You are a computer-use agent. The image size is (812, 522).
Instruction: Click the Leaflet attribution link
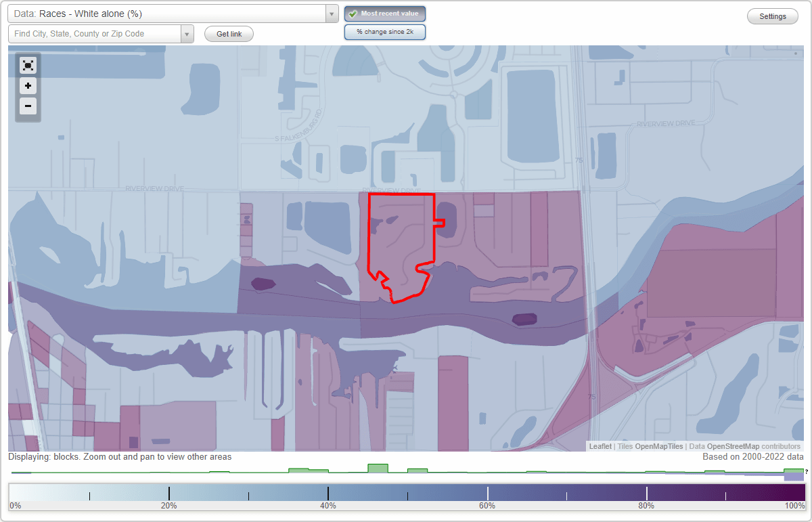600,446
